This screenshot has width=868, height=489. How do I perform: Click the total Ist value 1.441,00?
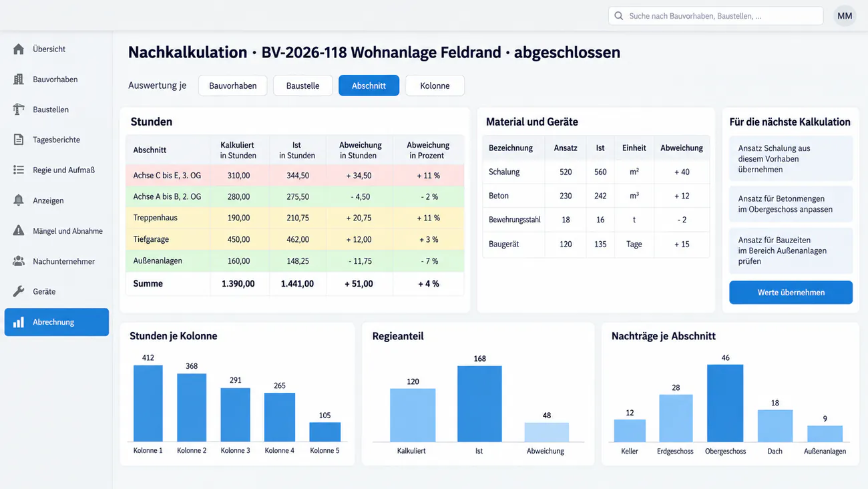[297, 284]
